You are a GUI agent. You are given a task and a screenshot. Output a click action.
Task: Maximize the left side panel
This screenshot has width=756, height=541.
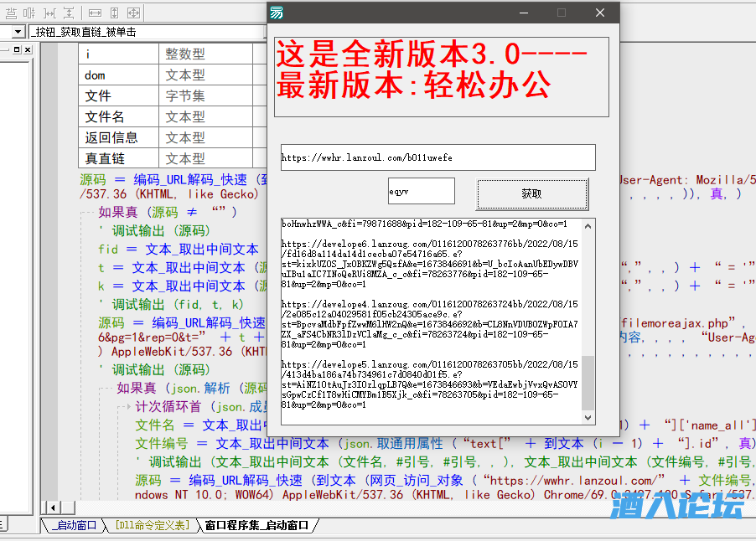point(16,50)
